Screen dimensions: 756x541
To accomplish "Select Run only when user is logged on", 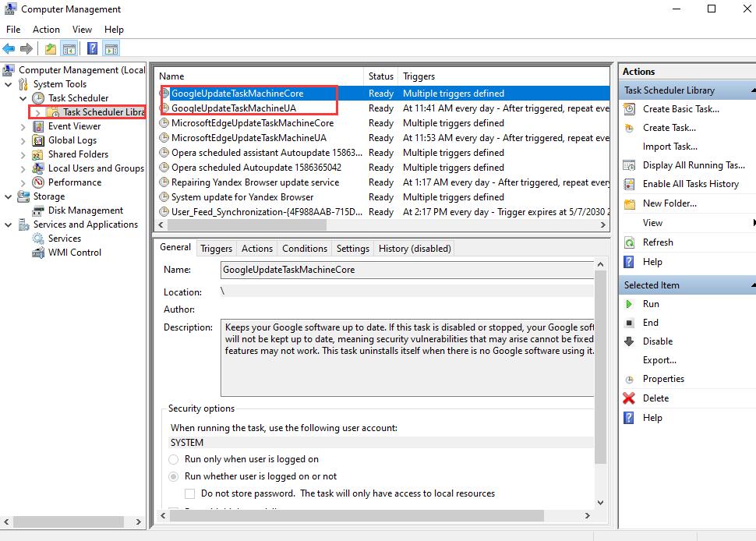I will pos(174,459).
